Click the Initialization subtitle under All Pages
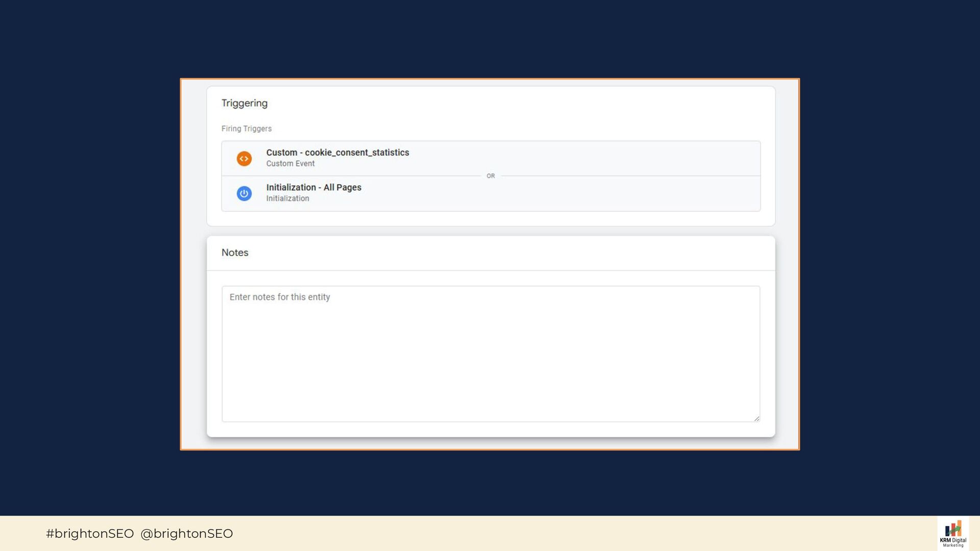Image resolution: width=980 pixels, height=551 pixels. coord(287,198)
